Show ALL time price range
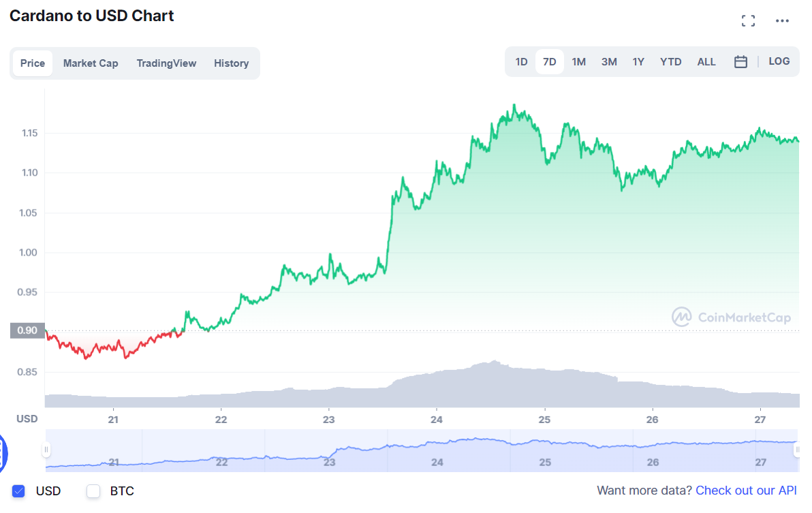This screenshot has height=513, width=812. click(706, 61)
